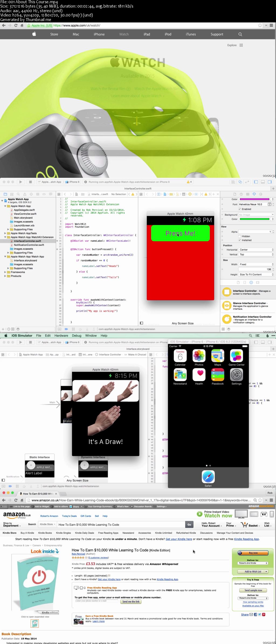The height and width of the screenshot is (644, 276).
Task: Collapse the Apple Watch App WatchKit Extension group
Action: pos(5,237)
